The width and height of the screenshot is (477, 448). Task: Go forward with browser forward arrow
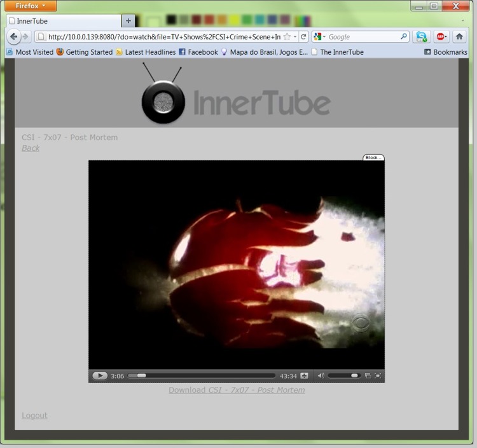(x=25, y=37)
